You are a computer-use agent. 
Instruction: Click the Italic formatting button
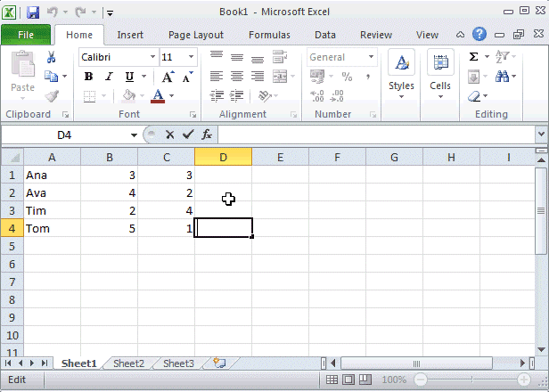(109, 77)
